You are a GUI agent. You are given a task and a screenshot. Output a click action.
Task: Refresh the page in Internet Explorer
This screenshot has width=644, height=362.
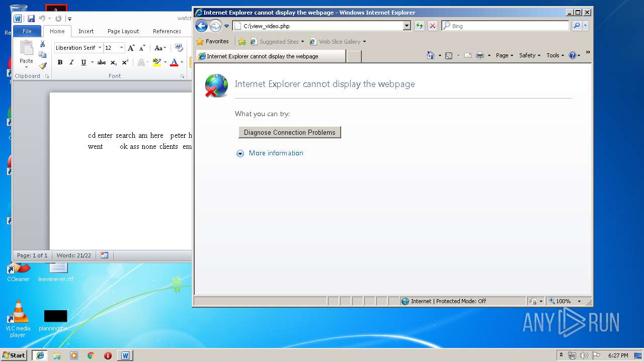[x=419, y=26]
